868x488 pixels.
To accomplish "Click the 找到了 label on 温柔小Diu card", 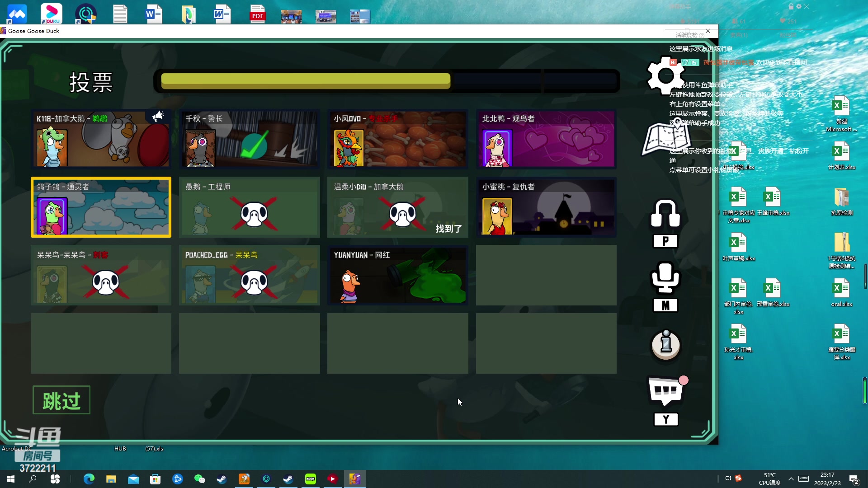I will click(x=448, y=229).
